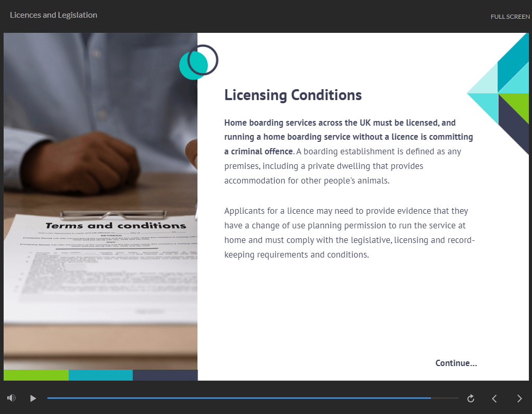The height and width of the screenshot is (414, 532).
Task: Go to previous slide with left chevron
Action: [x=494, y=398]
